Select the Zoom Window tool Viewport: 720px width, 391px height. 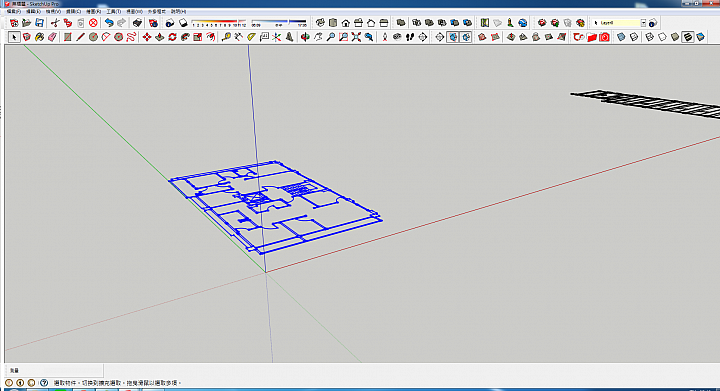[343, 37]
